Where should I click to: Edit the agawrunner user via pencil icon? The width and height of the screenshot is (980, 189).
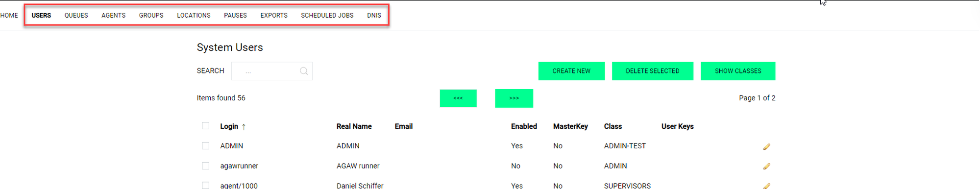tap(766, 166)
